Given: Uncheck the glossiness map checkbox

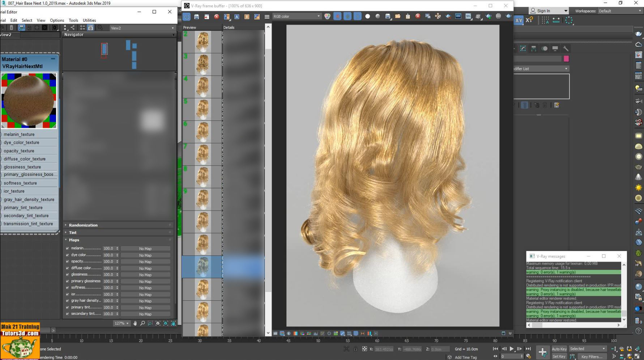Looking at the screenshot, I should pos(67,275).
